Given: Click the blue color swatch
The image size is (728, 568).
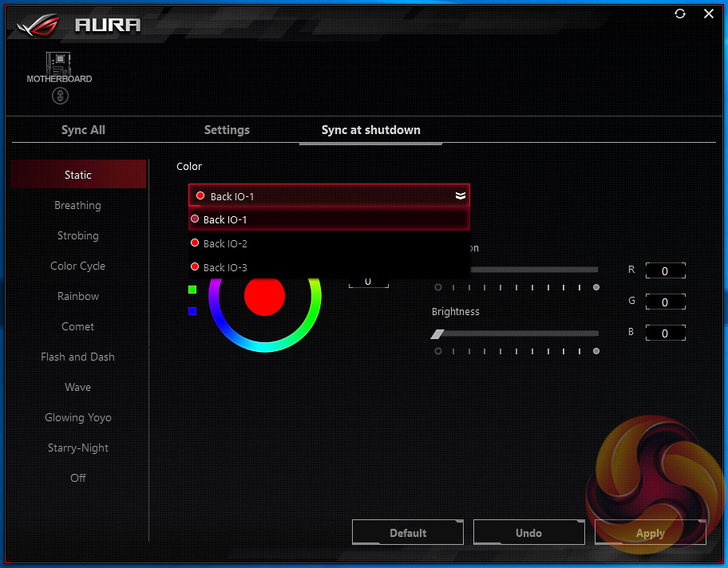Looking at the screenshot, I should click(x=192, y=311).
